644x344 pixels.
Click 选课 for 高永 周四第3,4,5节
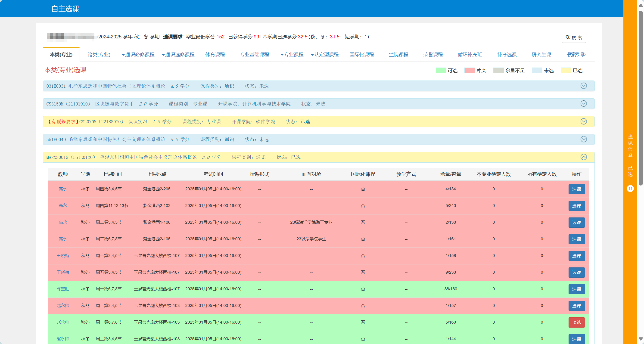576,189
